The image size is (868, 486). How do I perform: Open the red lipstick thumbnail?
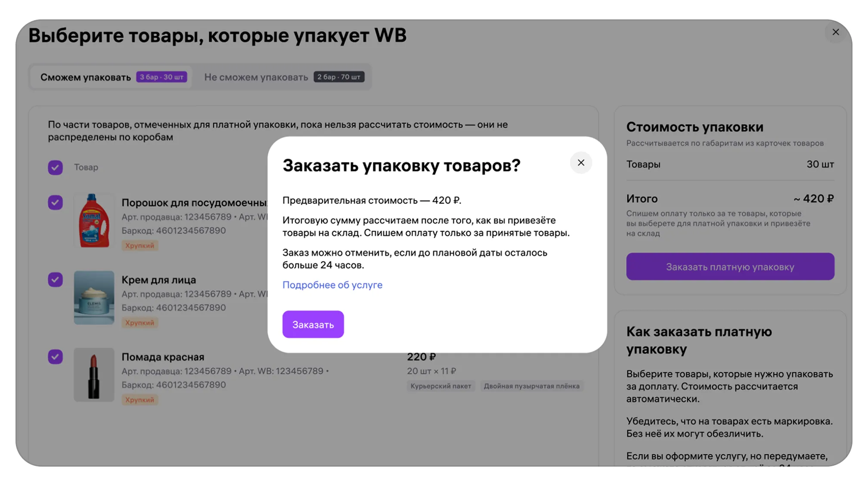tap(94, 375)
